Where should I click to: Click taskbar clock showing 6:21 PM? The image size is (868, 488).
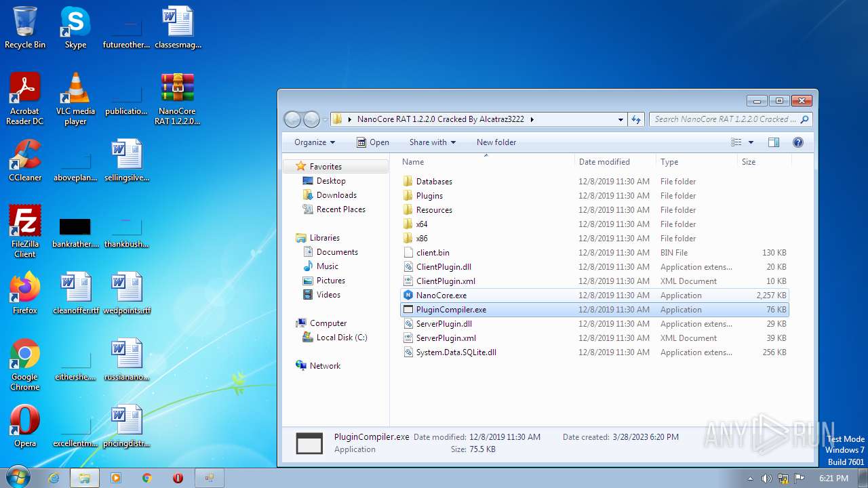coord(834,479)
